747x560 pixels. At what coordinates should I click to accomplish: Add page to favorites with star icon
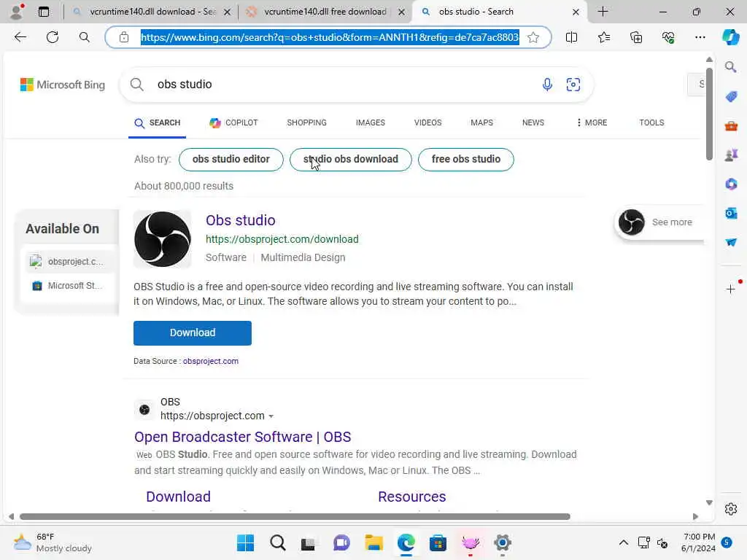(533, 37)
